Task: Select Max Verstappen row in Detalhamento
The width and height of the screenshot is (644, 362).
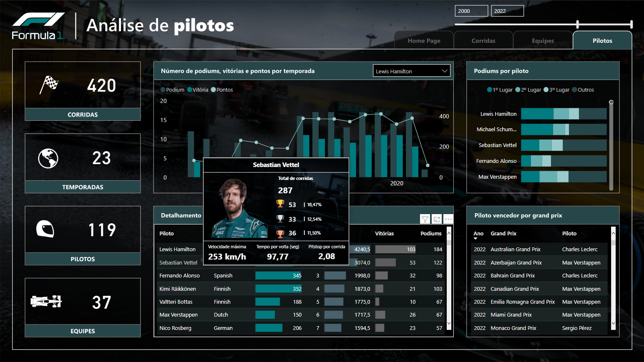Action: [x=300, y=315]
